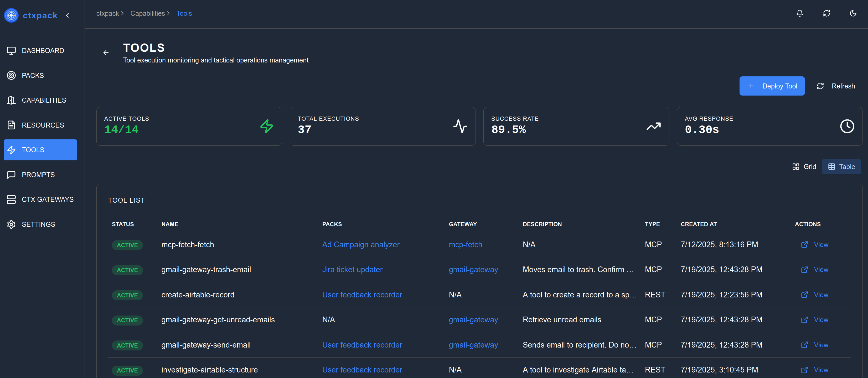
Task: Click the 7/19/2025, 3:10:45 PM timestamp
Action: click(719, 370)
